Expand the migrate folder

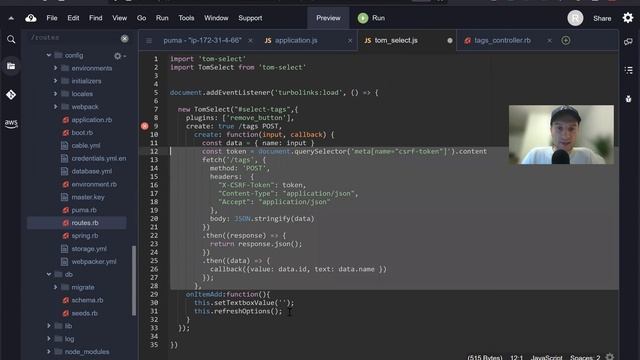56,287
